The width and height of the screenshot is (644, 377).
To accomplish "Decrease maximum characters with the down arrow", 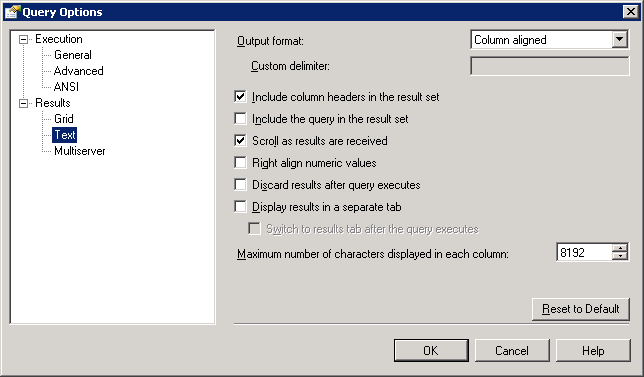I will tap(619, 256).
